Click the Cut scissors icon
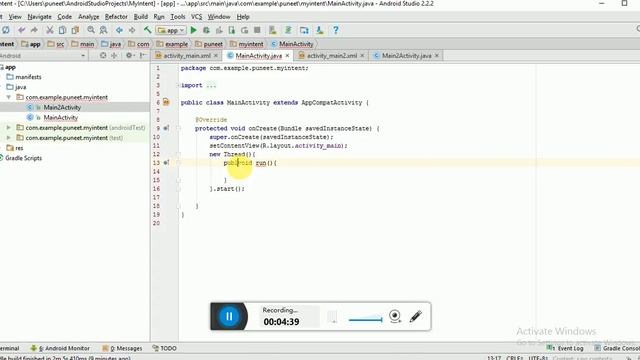 click(x=49, y=30)
